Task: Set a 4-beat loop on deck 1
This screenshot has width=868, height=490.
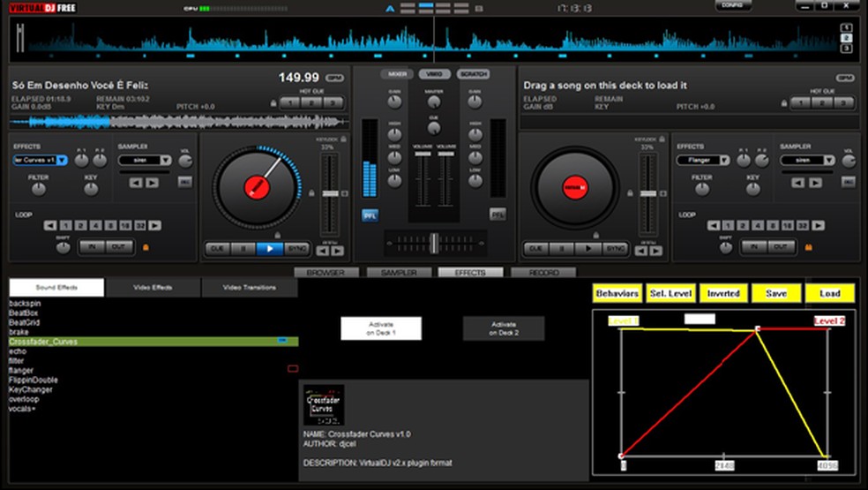Action: 96,226
